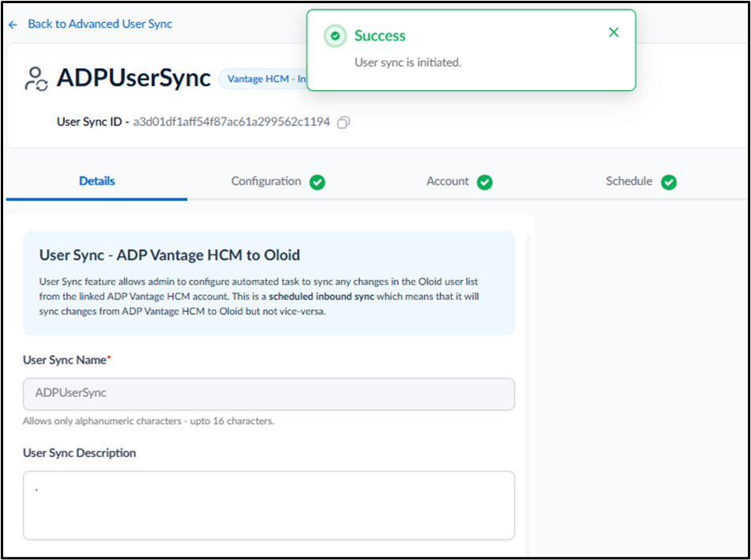Image resolution: width=751 pixels, height=560 pixels.
Task: Click the ADPUserSync page title
Action: point(134,78)
